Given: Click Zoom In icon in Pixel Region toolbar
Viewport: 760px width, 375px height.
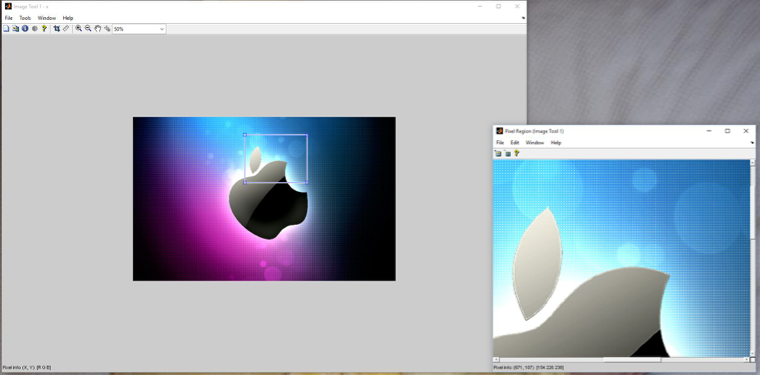Looking at the screenshot, I should [x=498, y=154].
